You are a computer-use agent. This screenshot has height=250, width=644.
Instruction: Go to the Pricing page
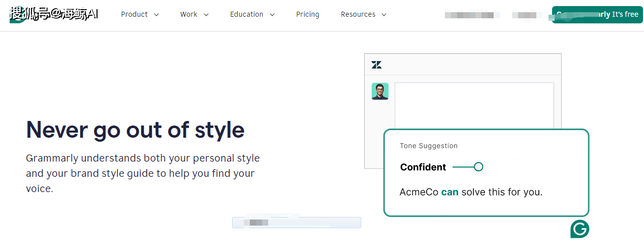(x=307, y=15)
